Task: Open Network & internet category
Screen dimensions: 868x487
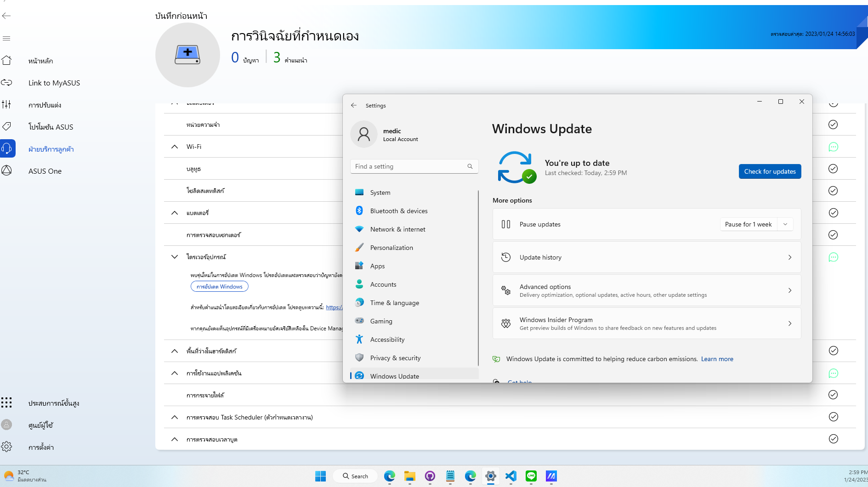Action: pos(414,229)
